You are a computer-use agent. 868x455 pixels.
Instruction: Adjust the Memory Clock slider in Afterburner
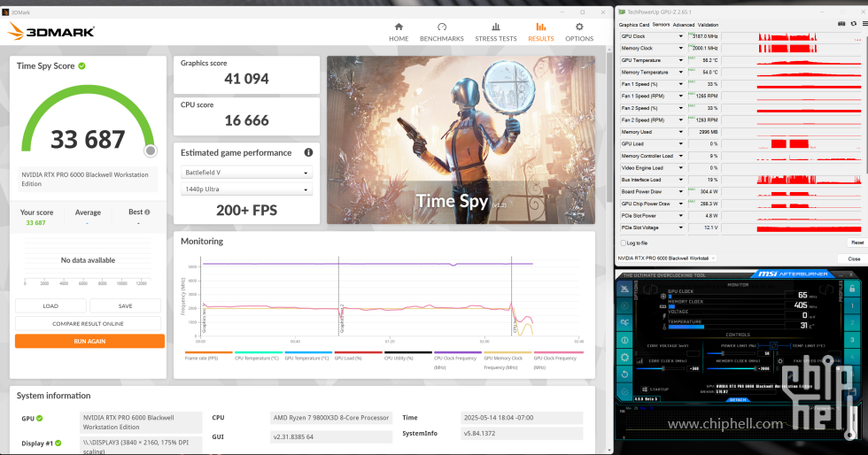coord(755,368)
